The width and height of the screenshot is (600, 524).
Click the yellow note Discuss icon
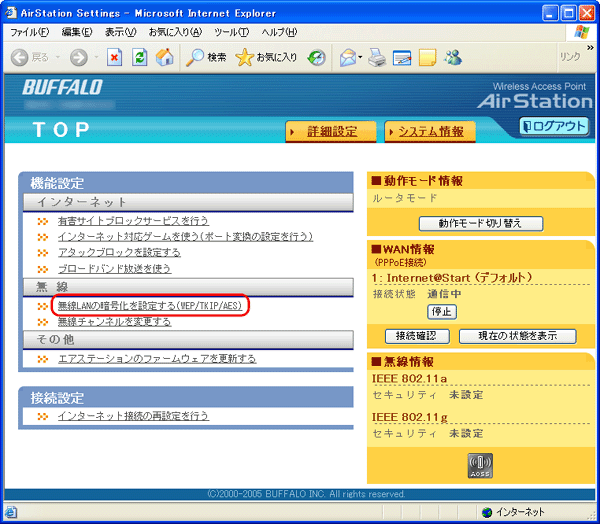[x=427, y=58]
